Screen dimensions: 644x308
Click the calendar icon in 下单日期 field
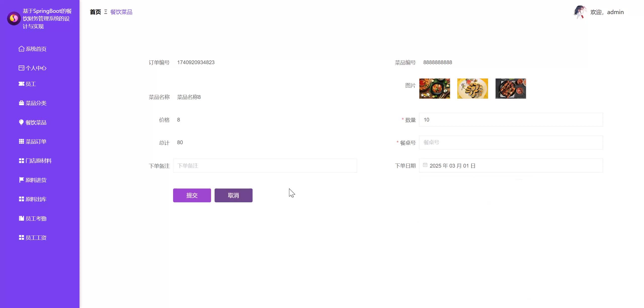coord(425,165)
